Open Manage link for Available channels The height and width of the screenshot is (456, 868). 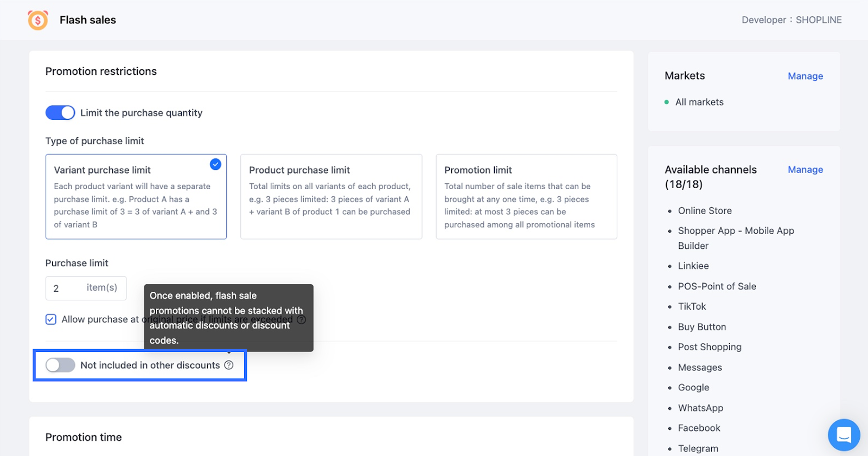(x=805, y=170)
